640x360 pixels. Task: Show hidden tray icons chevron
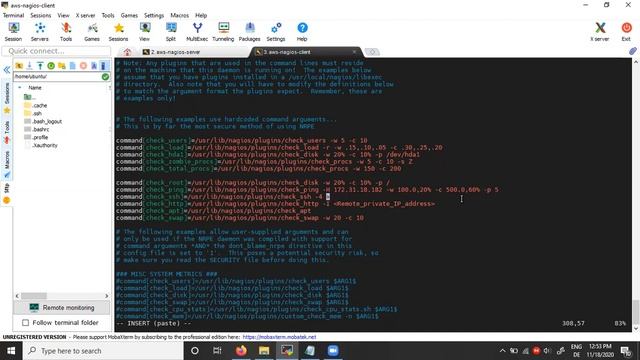click(502, 351)
